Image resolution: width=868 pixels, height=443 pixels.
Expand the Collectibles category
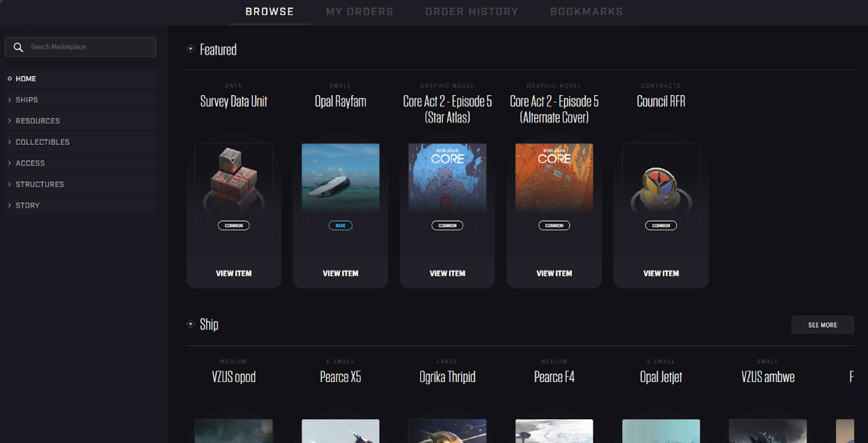point(42,142)
